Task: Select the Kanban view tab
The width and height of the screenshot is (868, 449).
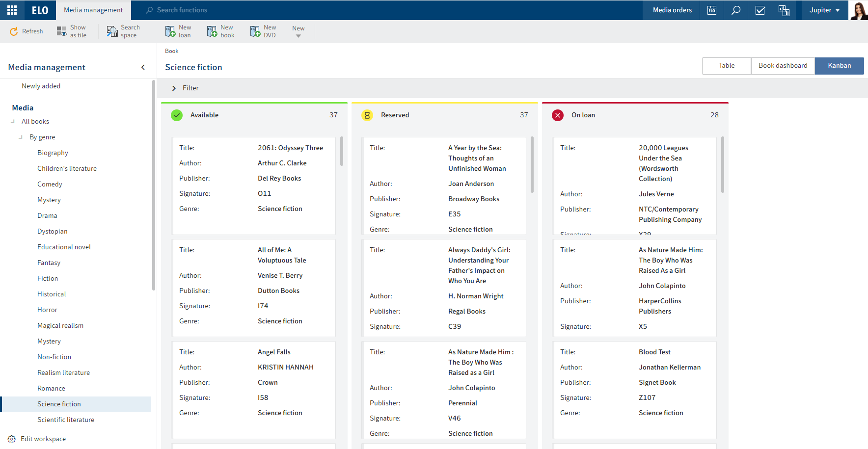Action: (x=839, y=66)
